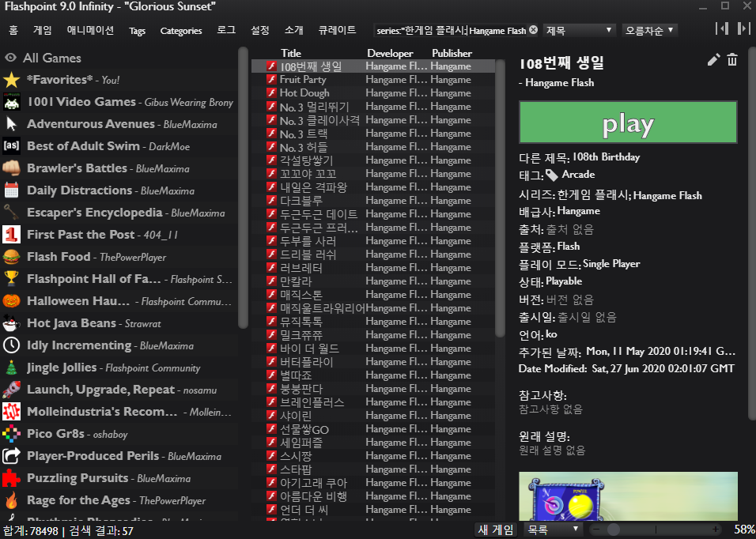Click the Escaper's Encyclopedia key icon
The width and height of the screenshot is (756, 539).
coord(12,213)
